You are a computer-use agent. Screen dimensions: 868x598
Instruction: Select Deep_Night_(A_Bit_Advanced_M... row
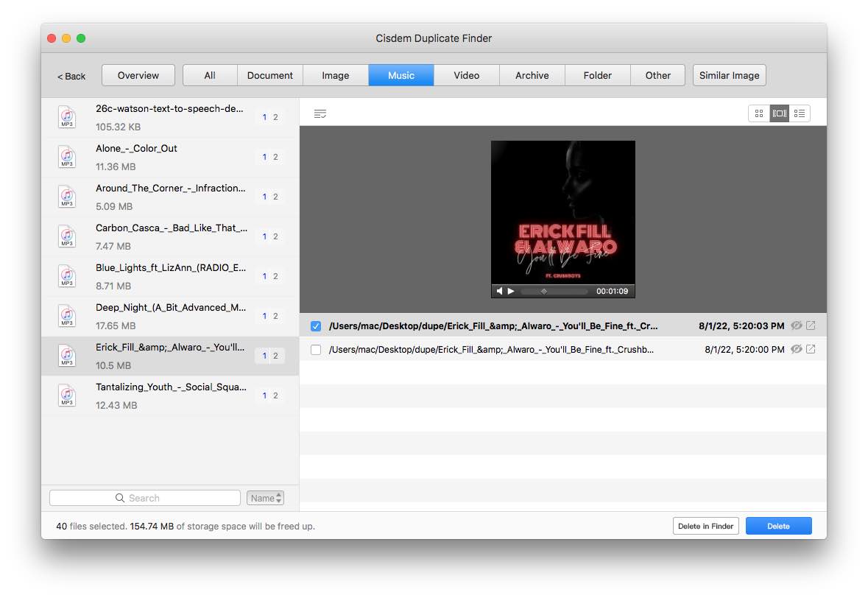(x=170, y=317)
